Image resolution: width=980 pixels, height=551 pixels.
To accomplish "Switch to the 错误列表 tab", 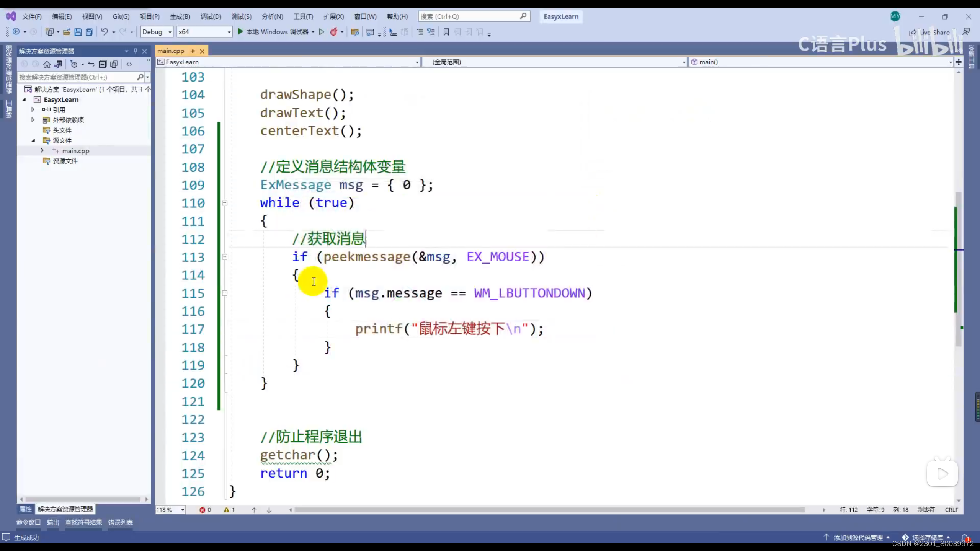I will [120, 522].
